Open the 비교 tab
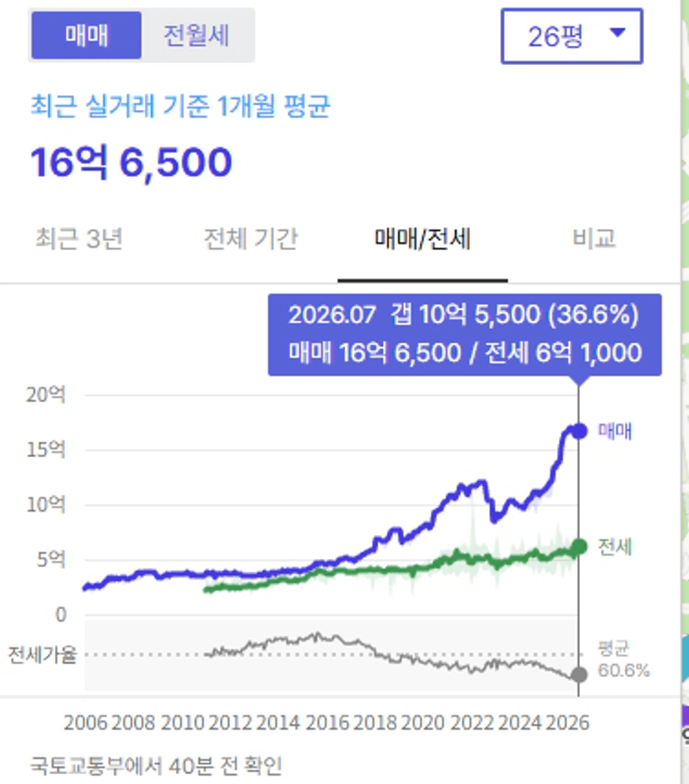Image resolution: width=689 pixels, height=784 pixels. pos(594,238)
